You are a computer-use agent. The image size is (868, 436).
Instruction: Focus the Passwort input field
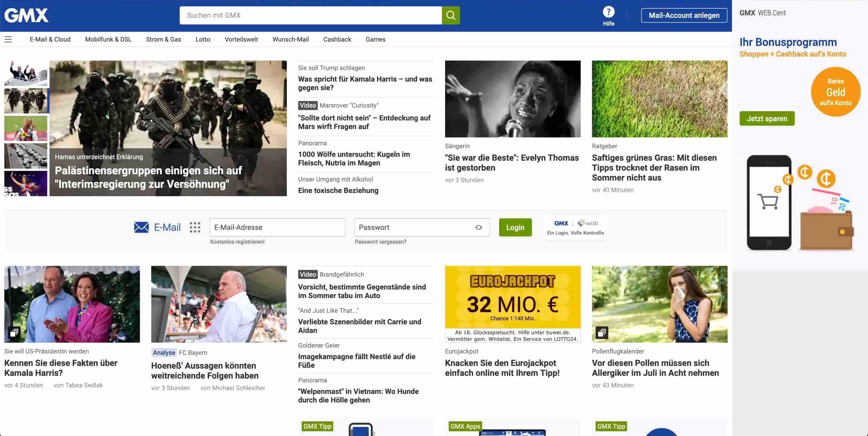pyautogui.click(x=422, y=227)
